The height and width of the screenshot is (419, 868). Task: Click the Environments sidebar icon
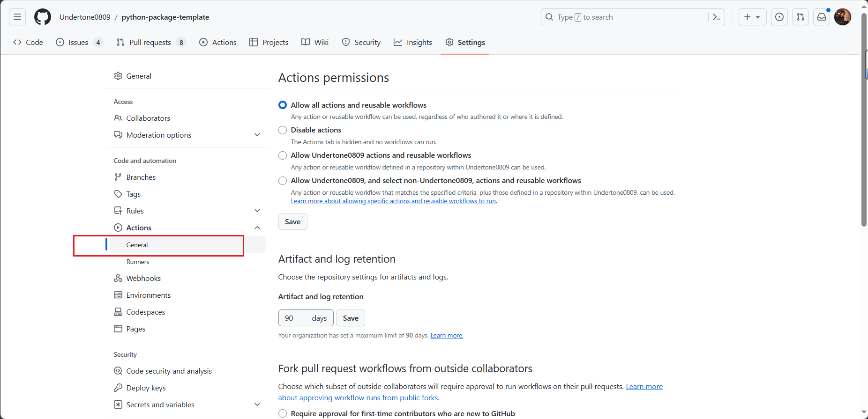pos(118,295)
